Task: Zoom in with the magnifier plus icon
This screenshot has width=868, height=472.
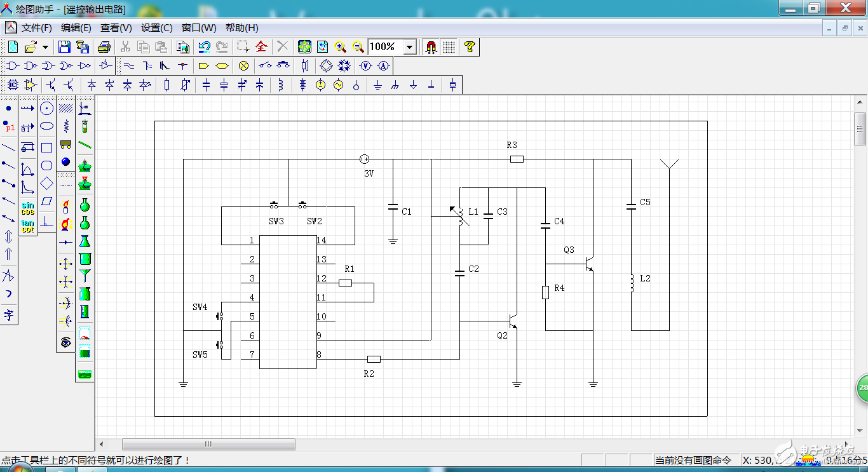Action: point(341,46)
